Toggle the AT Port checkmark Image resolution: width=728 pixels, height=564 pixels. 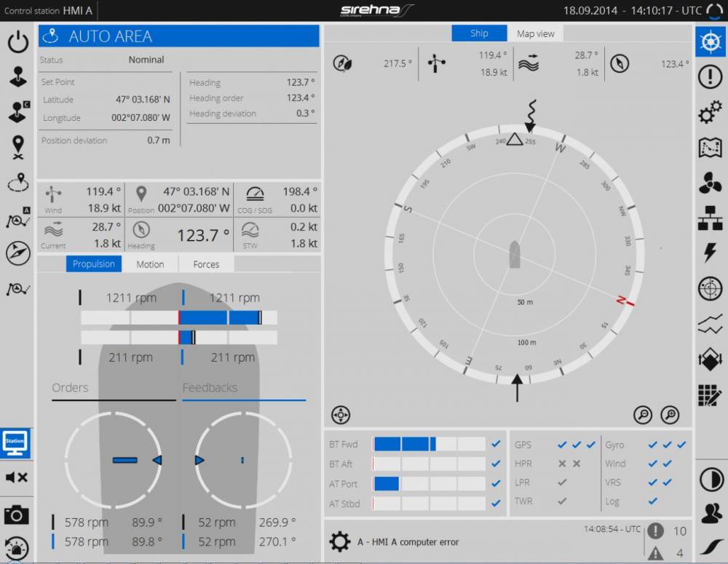pos(496,483)
